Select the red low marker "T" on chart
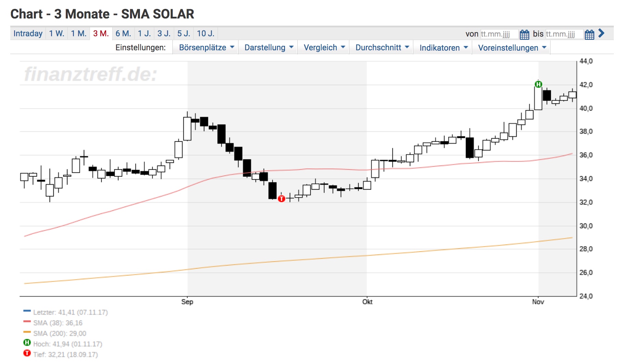The height and width of the screenshot is (364, 622). tap(282, 199)
